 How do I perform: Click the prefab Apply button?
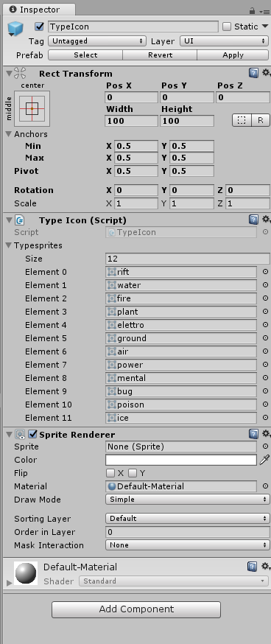click(233, 55)
